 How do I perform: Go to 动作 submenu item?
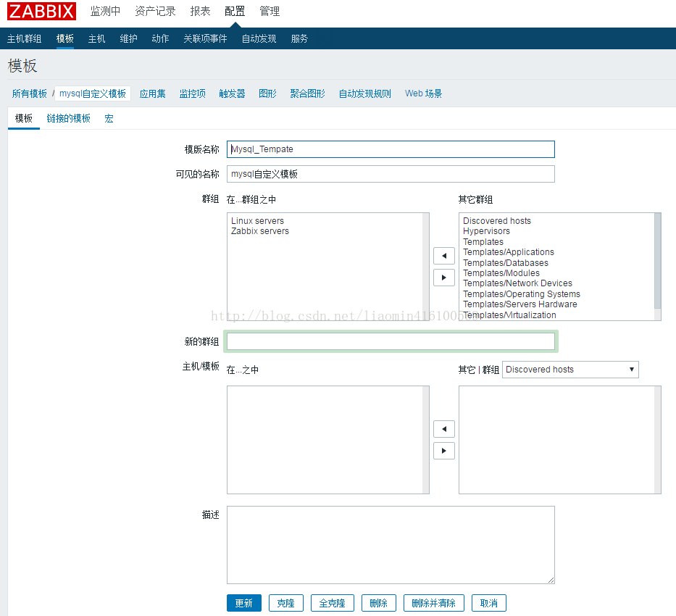tap(160, 39)
